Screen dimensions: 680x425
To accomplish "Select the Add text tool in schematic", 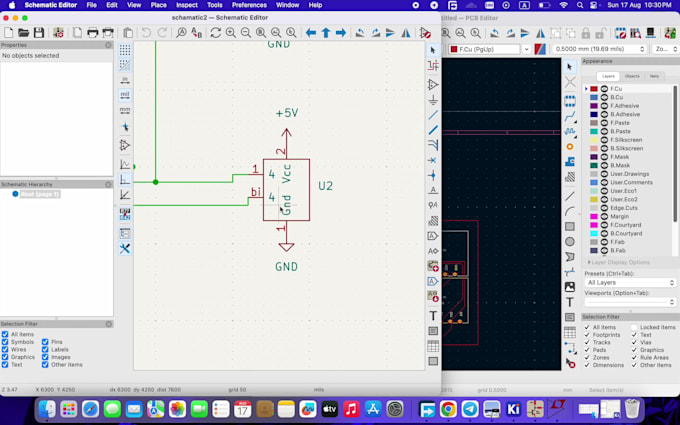I will click(x=433, y=316).
